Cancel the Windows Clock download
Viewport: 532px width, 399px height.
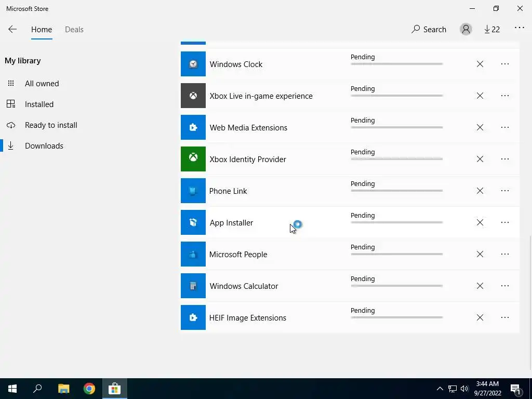point(480,64)
